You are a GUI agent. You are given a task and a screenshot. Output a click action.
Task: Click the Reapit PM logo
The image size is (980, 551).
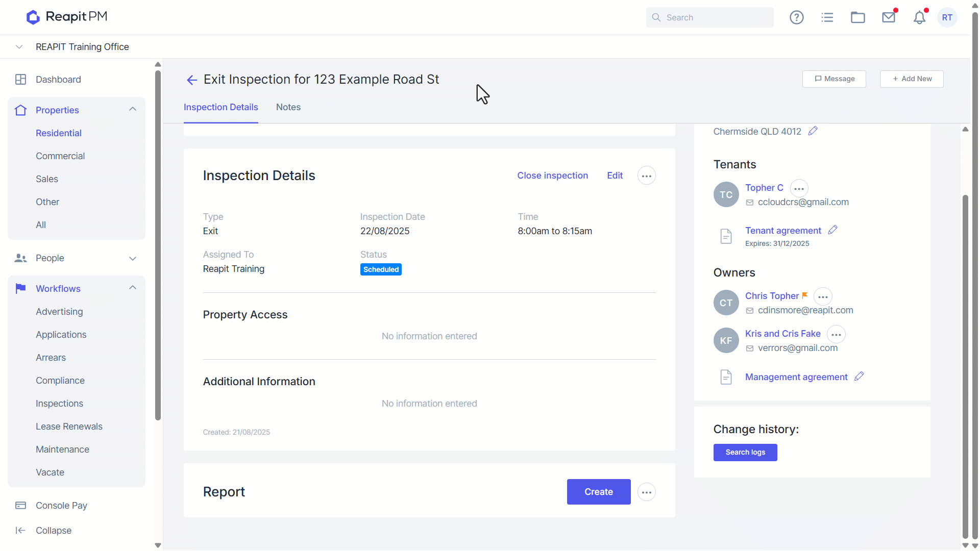click(x=67, y=17)
